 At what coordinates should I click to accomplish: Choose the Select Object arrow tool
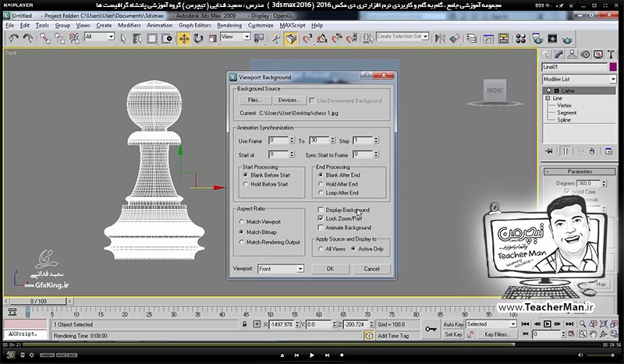click(123, 38)
